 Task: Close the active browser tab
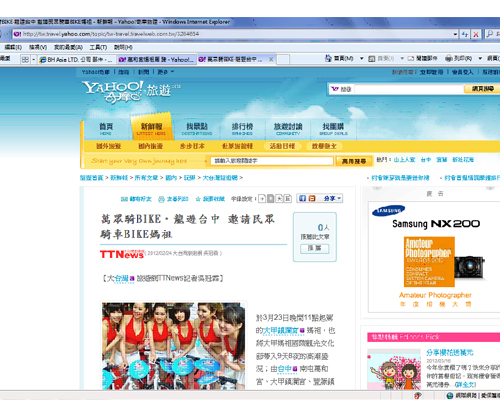(x=271, y=59)
